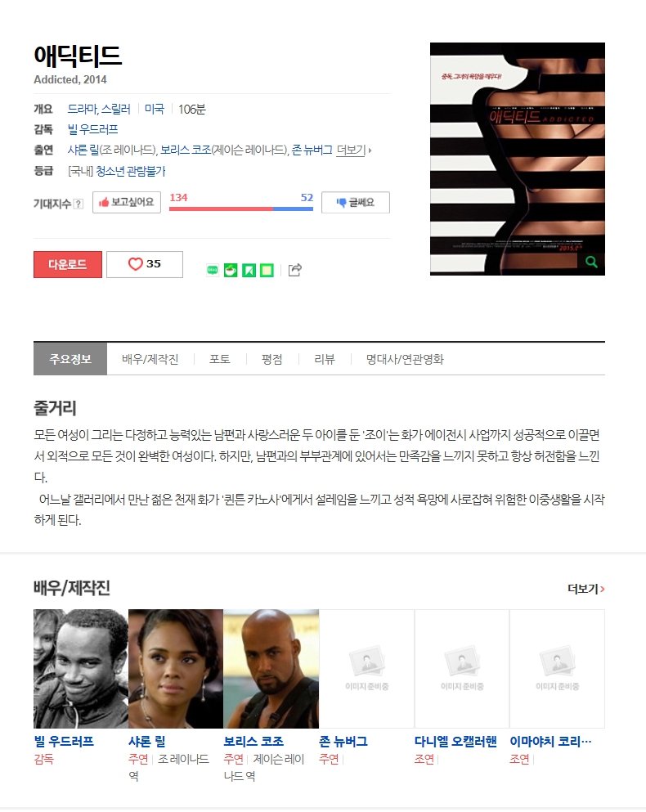Open 샤론 릴 actor thumbnail

[x=176, y=669]
